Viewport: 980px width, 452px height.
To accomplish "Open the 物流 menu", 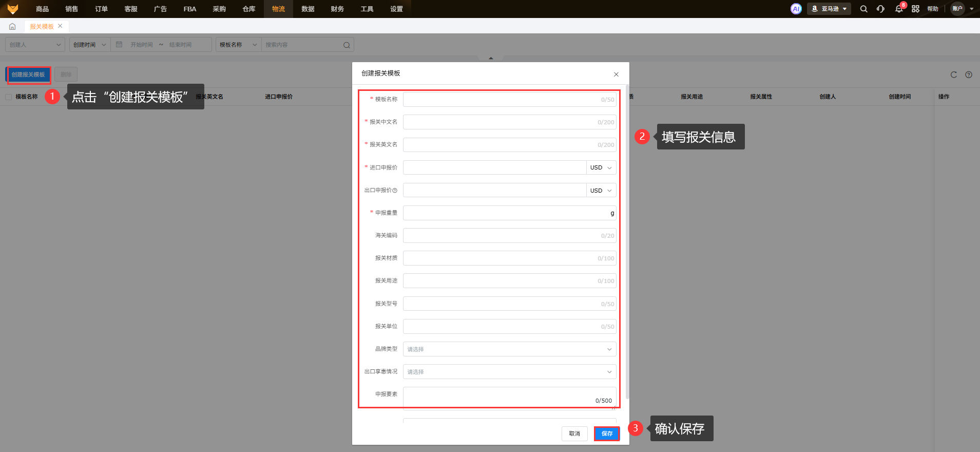I will point(278,9).
